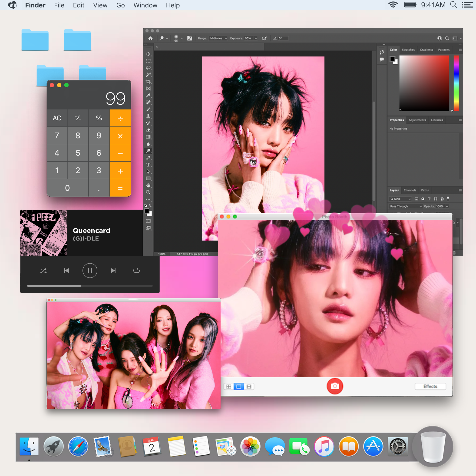Switch Photo Booth to four-up view
Image resolution: width=476 pixels, height=476 pixels.
[228, 386]
